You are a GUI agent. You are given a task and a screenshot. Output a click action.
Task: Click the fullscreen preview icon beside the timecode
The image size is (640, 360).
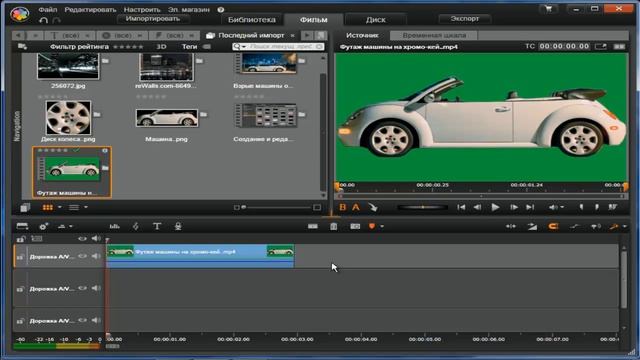click(600, 47)
